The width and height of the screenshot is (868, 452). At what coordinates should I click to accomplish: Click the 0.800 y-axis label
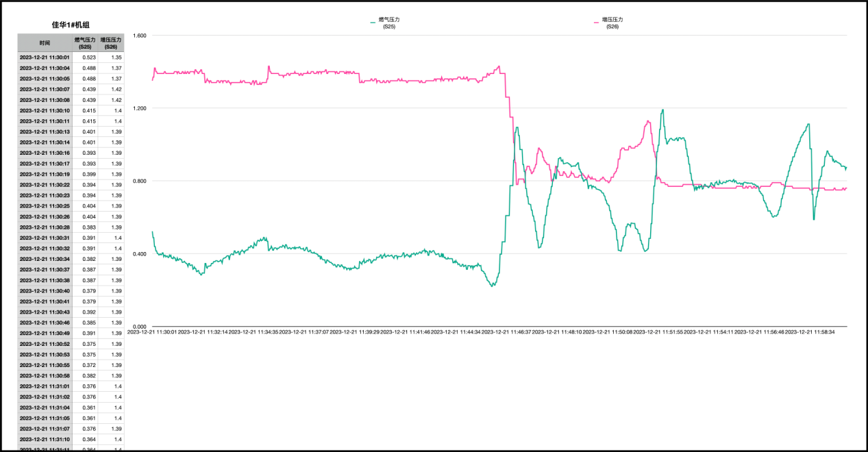[139, 181]
